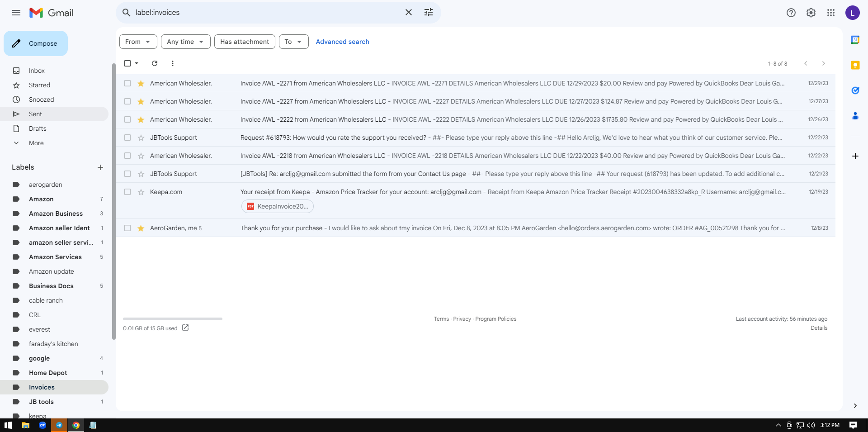The width and height of the screenshot is (868, 432).
Task: Open the More options three-dot menu
Action: click(173, 63)
